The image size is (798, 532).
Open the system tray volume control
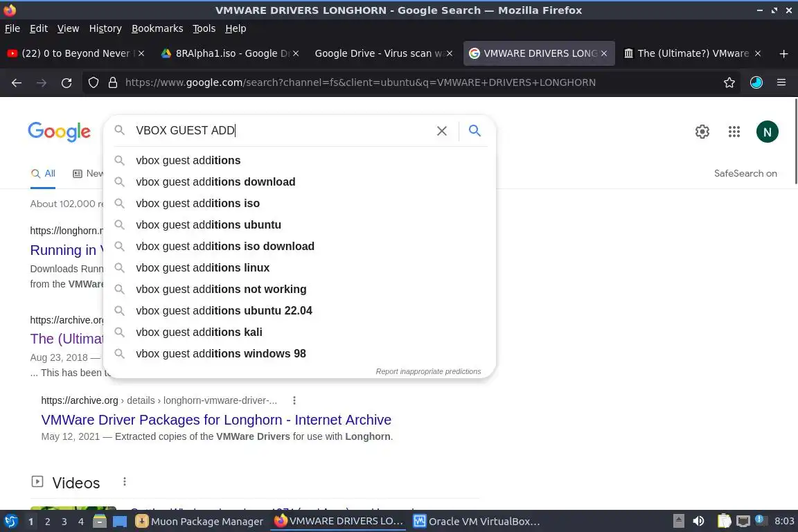pyautogui.click(x=698, y=522)
